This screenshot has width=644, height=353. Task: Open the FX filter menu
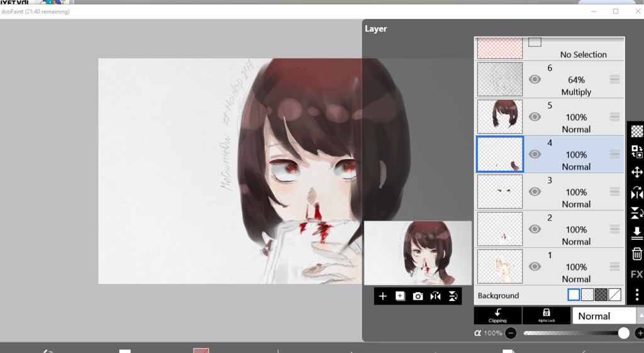(x=636, y=274)
